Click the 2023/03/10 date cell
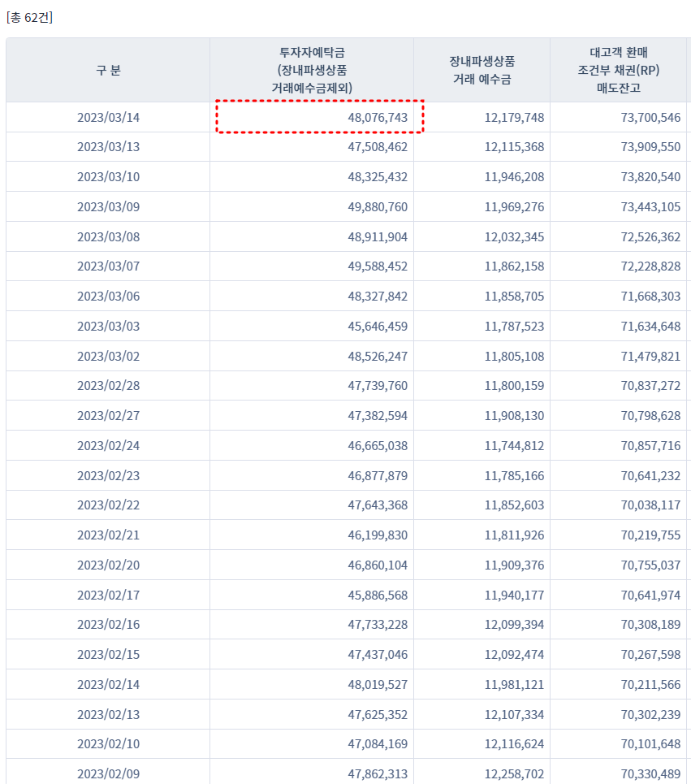Viewport: 691px width, 784px height. [x=109, y=177]
